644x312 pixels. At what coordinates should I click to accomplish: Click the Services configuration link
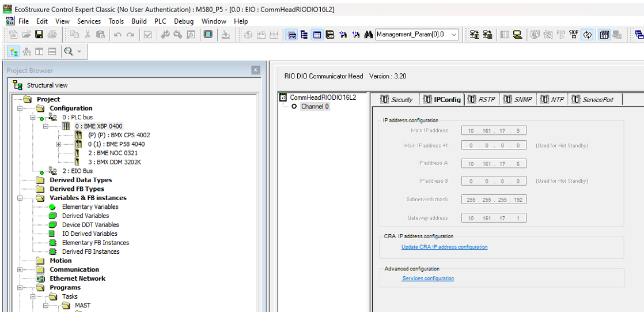click(x=428, y=279)
